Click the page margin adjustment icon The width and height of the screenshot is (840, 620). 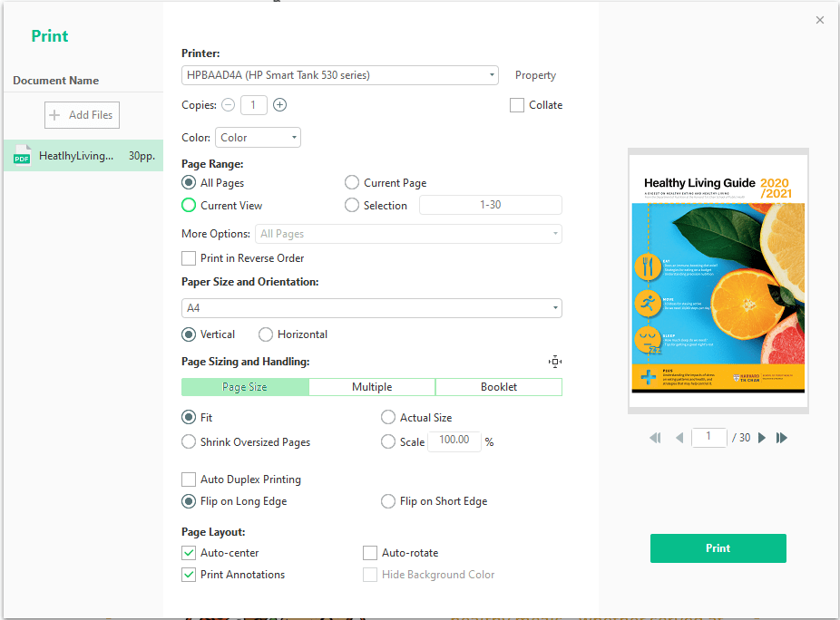coord(555,362)
